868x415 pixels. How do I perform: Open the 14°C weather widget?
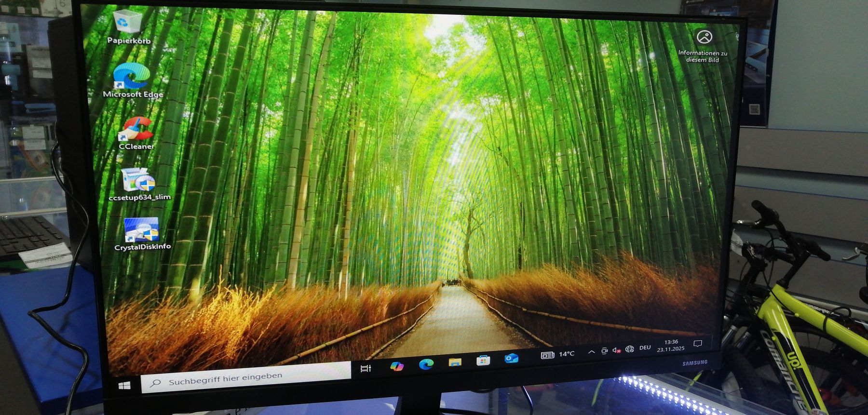point(557,354)
